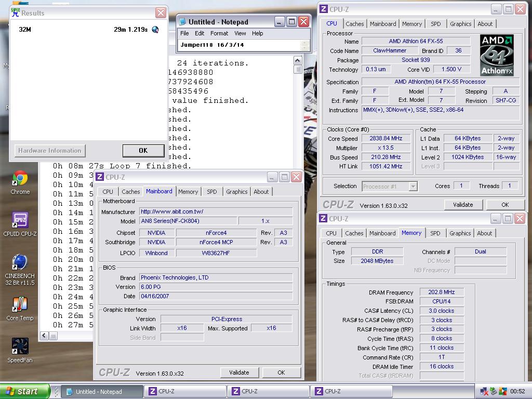Select Mainboard tab in Memory window

[x=382, y=233]
